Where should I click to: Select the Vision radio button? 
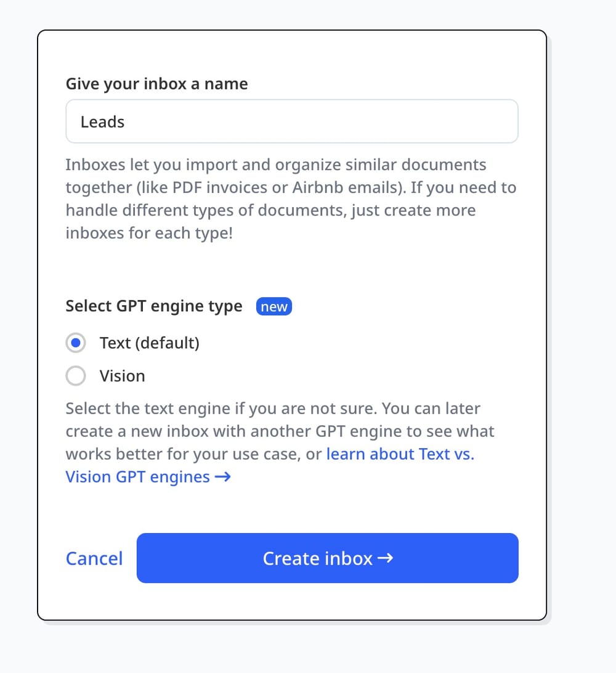(x=76, y=376)
